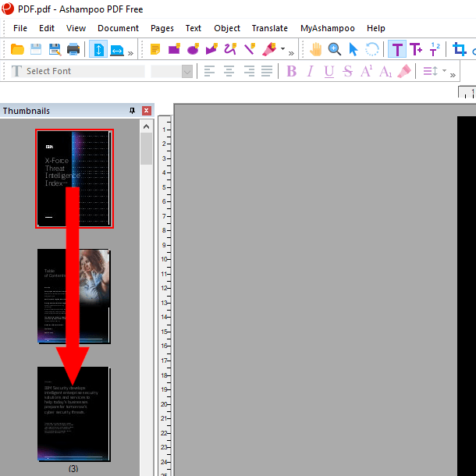Select the freehand scribble annotation tool
Viewport: 476px width, 476px height.
[x=230, y=48]
